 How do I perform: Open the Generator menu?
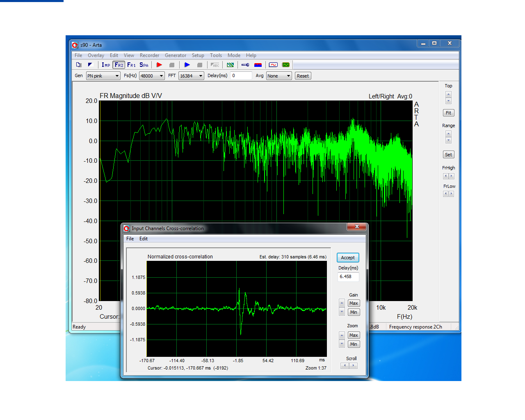click(x=176, y=55)
